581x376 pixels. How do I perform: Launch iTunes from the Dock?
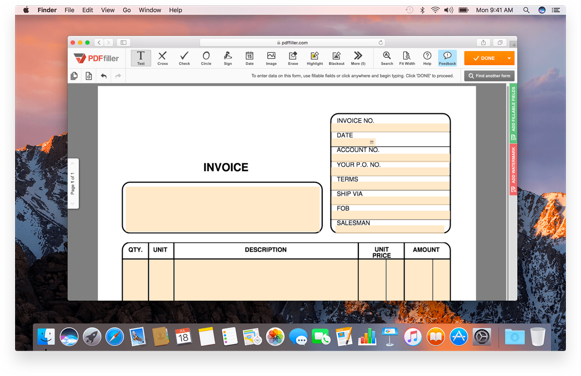point(413,337)
